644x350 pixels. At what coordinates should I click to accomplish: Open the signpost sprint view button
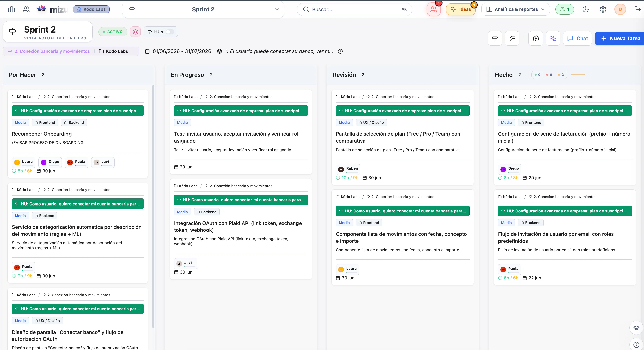click(x=495, y=38)
